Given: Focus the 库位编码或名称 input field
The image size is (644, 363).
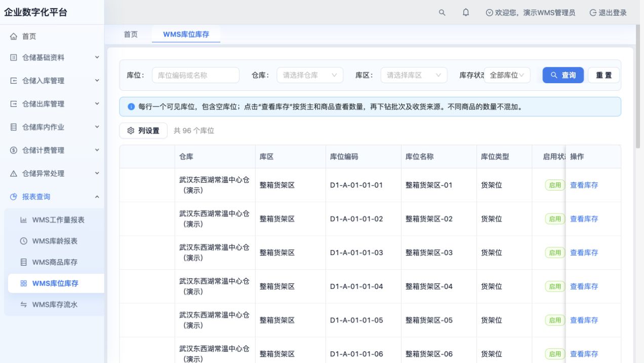Looking at the screenshot, I should point(195,75).
